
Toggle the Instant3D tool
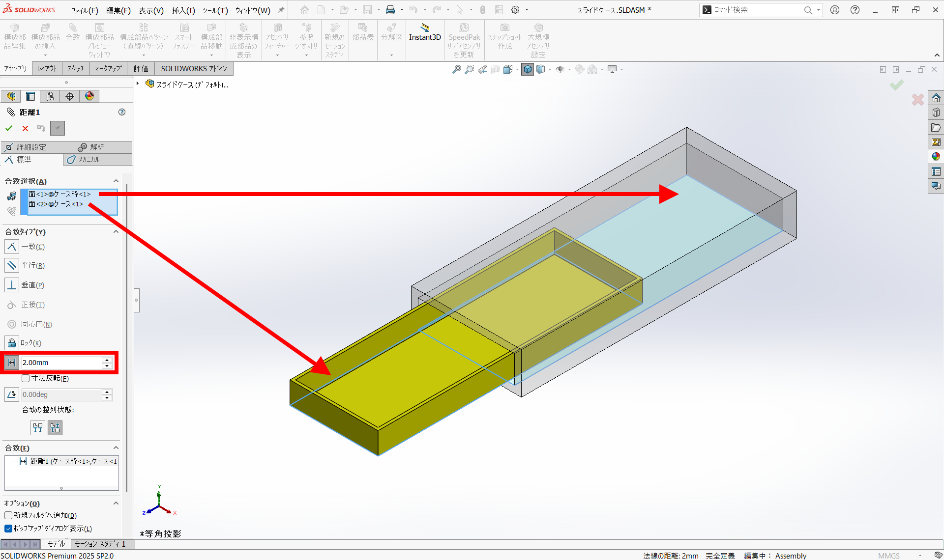coord(425,32)
